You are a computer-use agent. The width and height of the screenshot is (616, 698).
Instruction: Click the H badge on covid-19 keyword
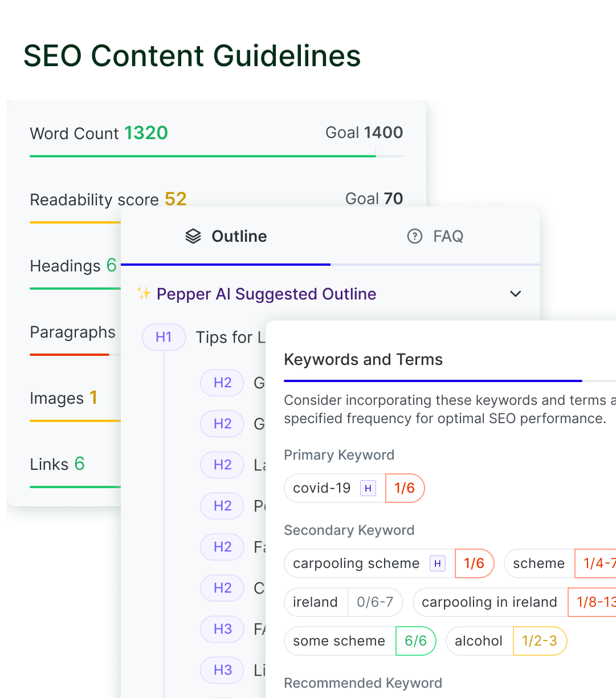[x=368, y=488]
